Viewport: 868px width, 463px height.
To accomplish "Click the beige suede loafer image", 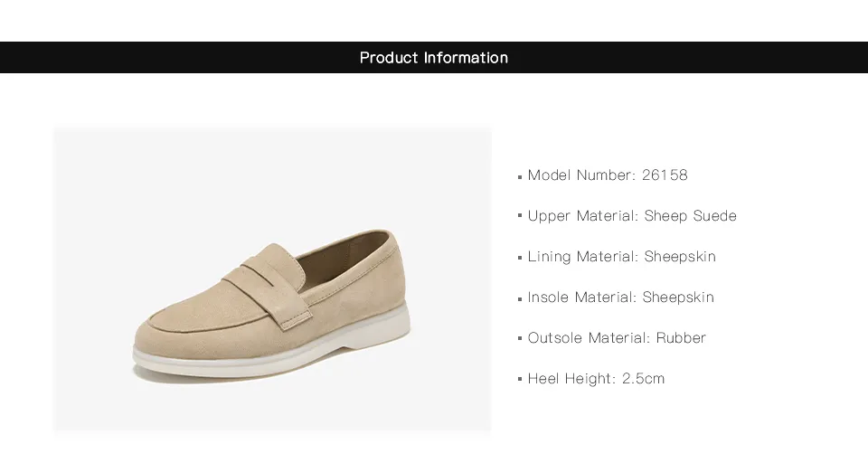I will coord(272,279).
